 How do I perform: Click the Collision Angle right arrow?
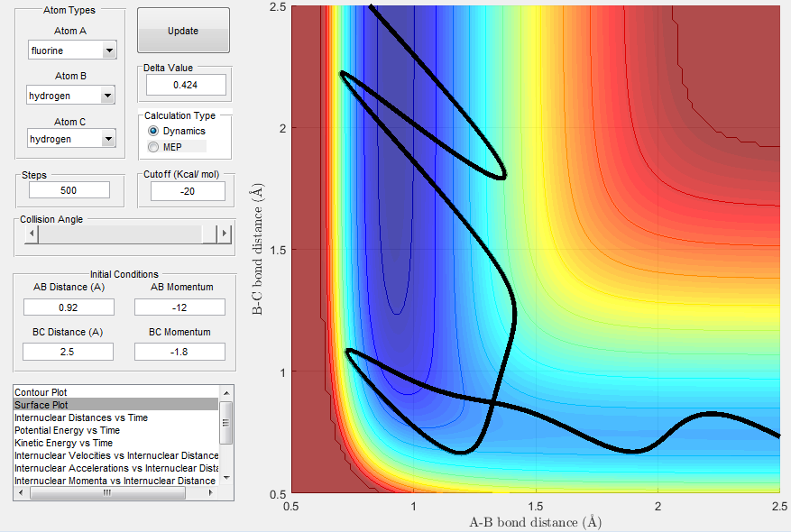pos(224,234)
